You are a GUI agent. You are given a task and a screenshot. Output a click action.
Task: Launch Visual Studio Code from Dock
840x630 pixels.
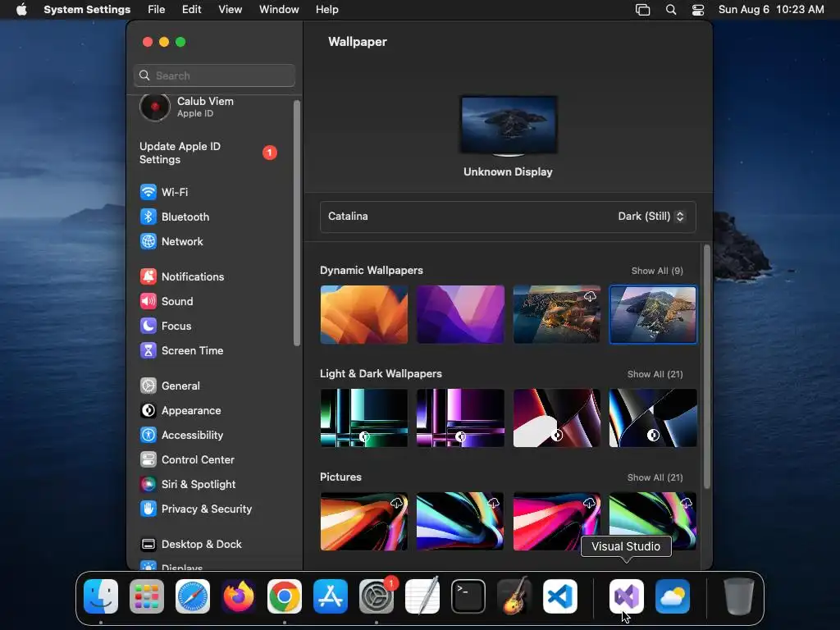(x=560, y=596)
